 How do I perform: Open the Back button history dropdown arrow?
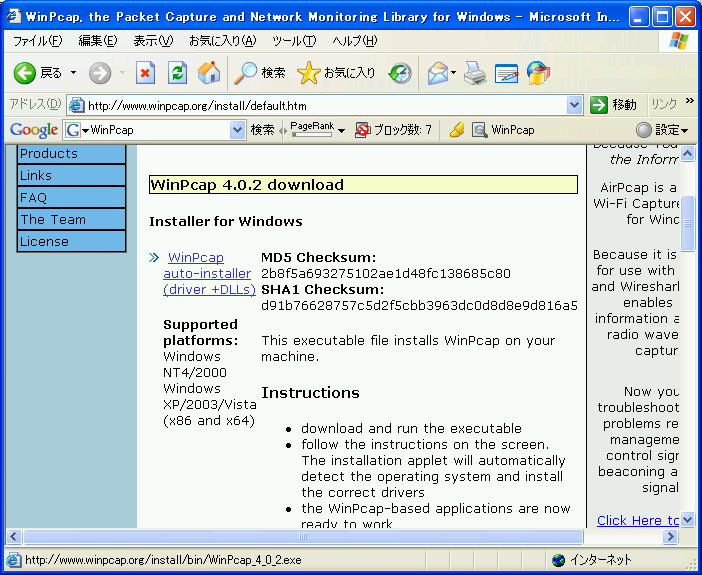pos(73,73)
